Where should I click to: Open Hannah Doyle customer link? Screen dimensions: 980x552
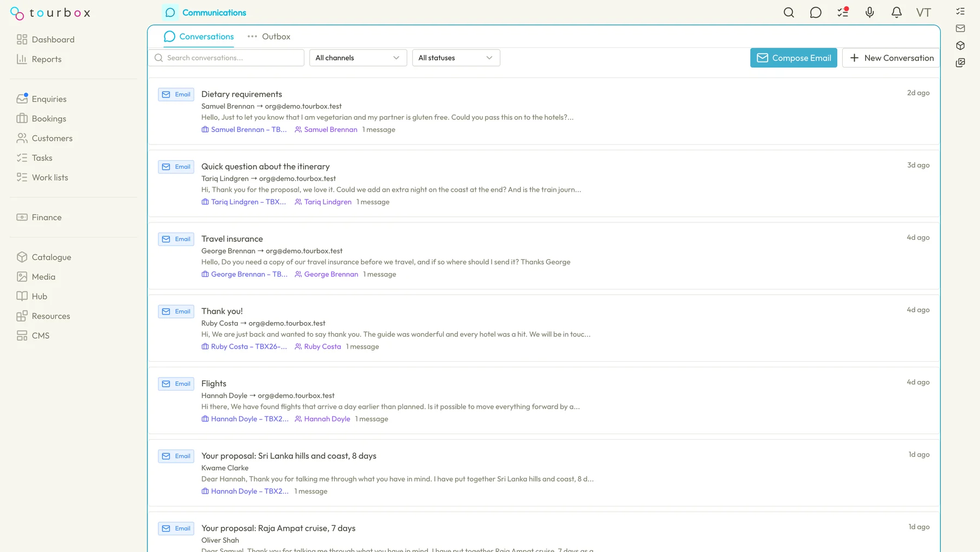(x=322, y=419)
